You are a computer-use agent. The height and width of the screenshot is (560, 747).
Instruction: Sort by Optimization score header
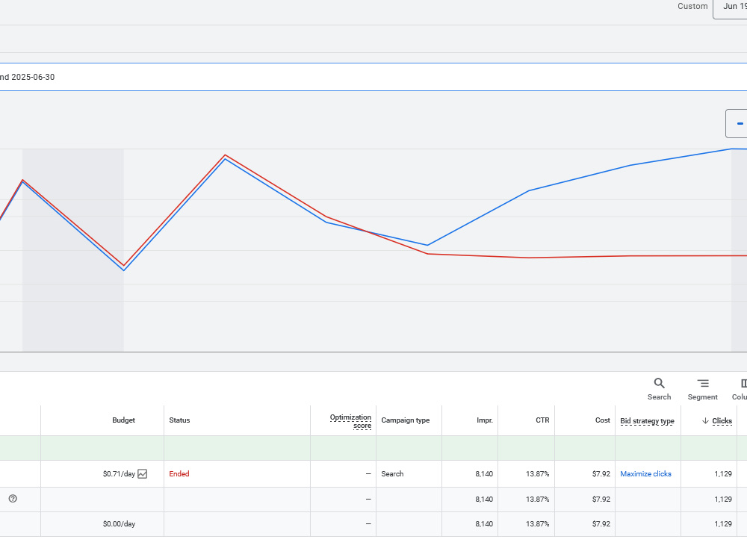tap(350, 421)
